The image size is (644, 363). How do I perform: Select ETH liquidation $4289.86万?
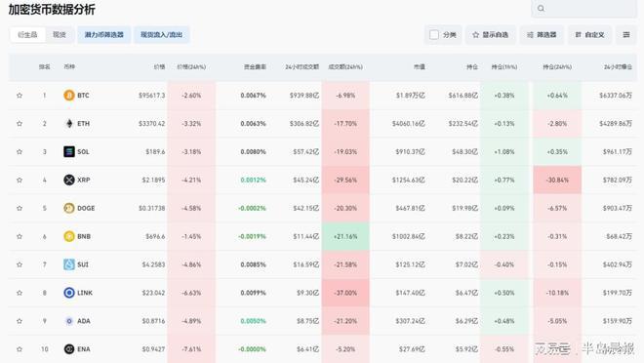click(x=616, y=124)
